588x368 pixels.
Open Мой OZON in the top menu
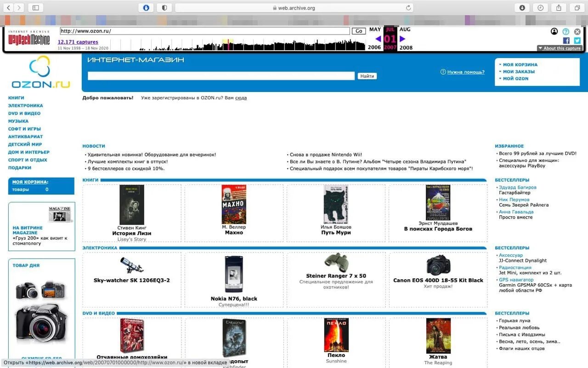(515, 79)
